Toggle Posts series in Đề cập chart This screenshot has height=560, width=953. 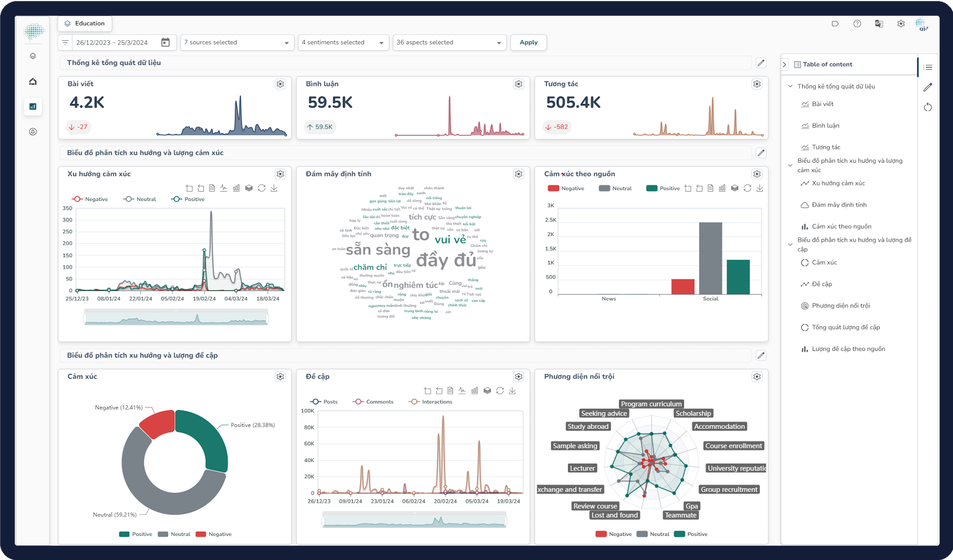click(x=323, y=402)
